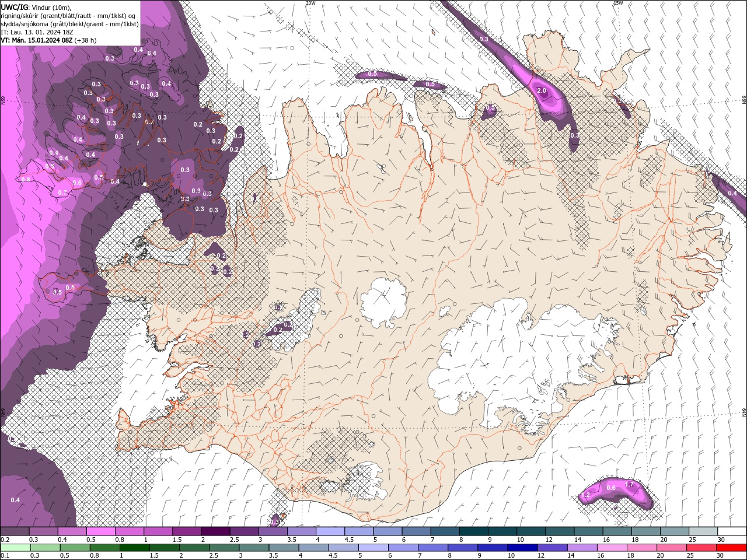Viewport: 747px width, 560px height.
Task: Click the '(+38 h)' forecast offset text
Action: click(x=86, y=40)
